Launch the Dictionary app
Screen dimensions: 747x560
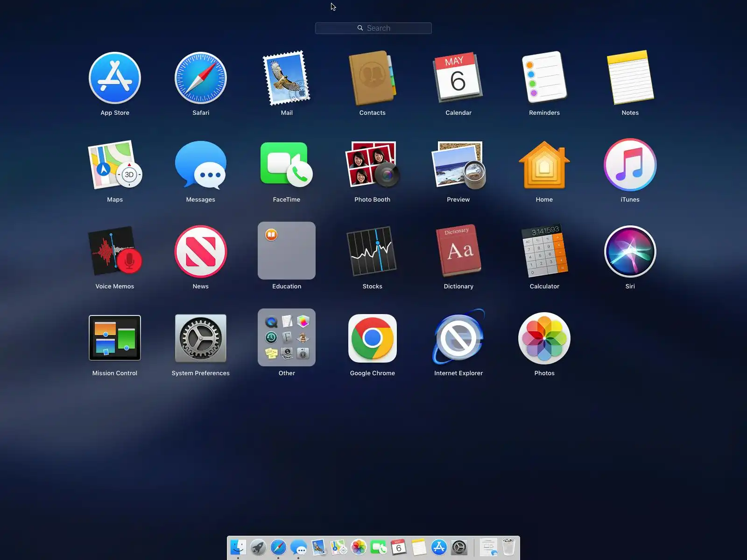458,252
